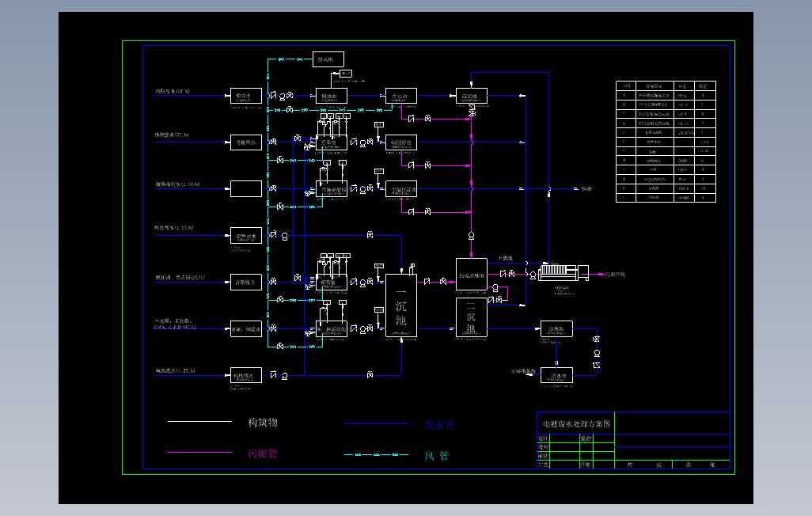Viewport: 812px width, 516px height.
Task: Click the filter-press outlet label at the magenta arrow
Action: pyautogui.click(x=615, y=275)
